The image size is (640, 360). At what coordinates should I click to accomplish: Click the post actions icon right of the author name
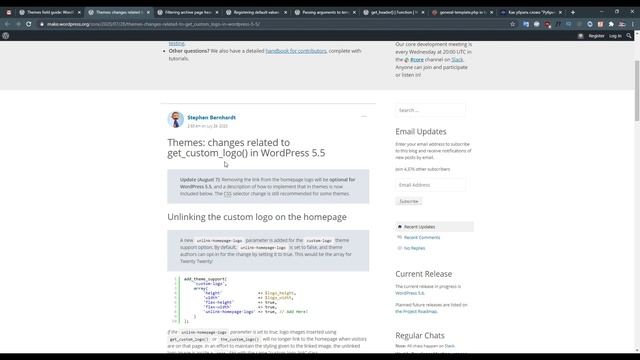pos(364,117)
